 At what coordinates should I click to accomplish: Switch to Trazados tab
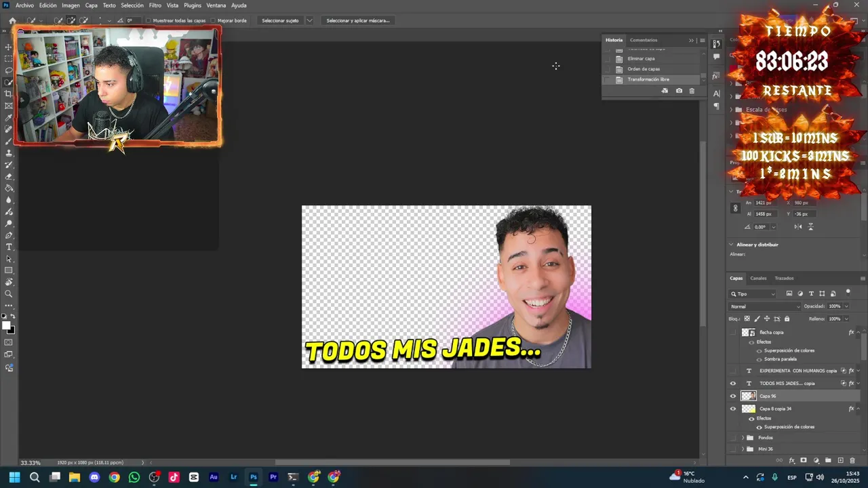coord(784,278)
